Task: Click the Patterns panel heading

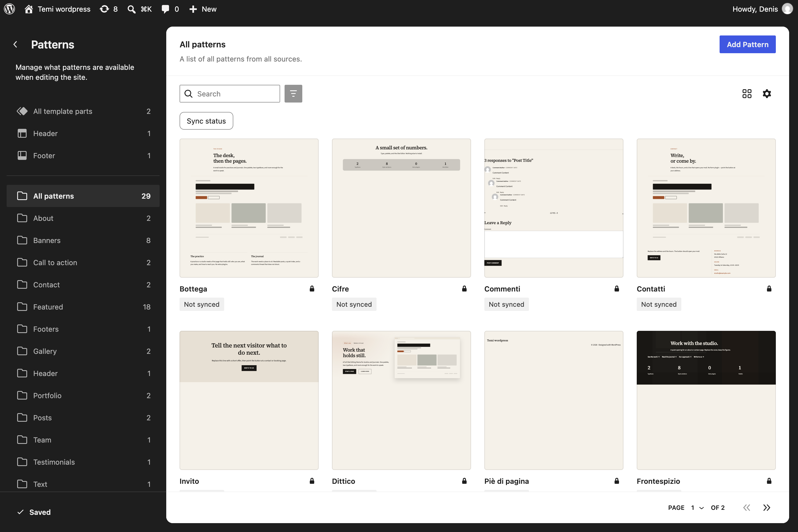Action: [x=53, y=44]
